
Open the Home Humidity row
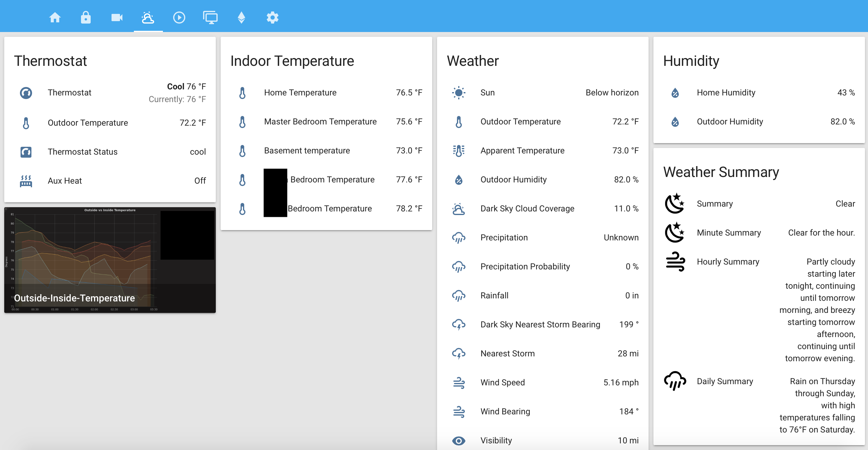pyautogui.click(x=726, y=93)
